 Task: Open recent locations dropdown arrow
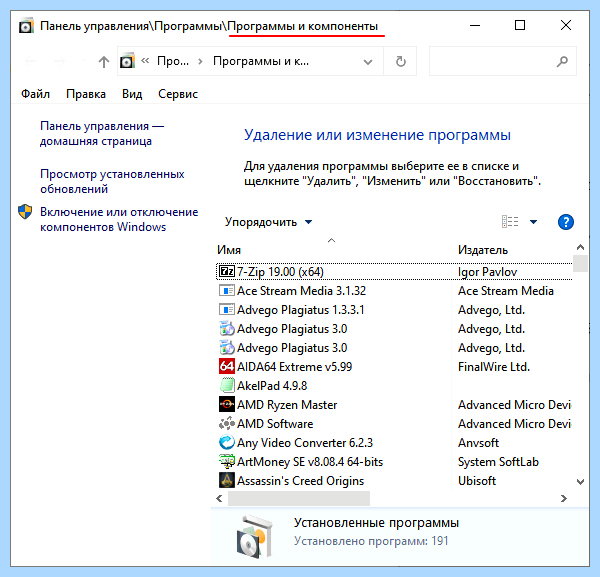[83, 61]
